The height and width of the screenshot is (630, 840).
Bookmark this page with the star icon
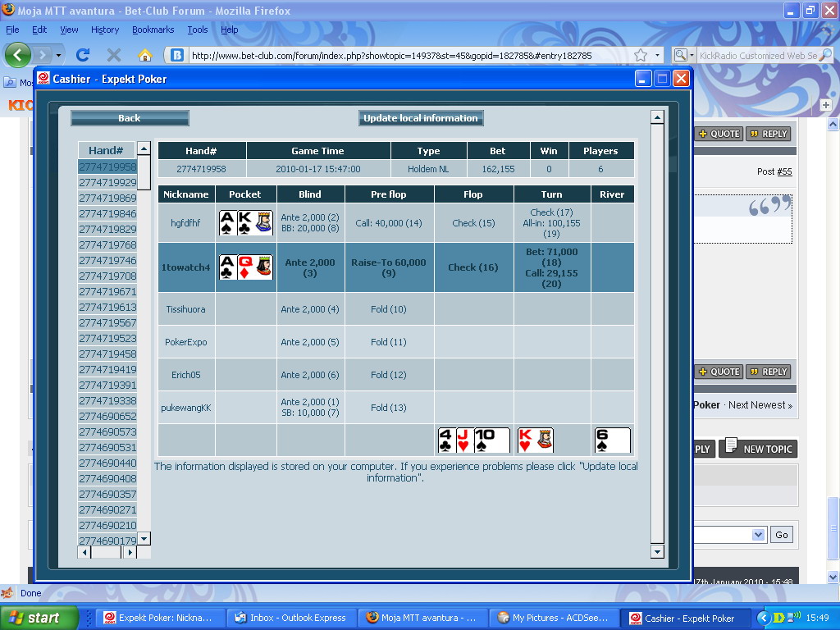[641, 55]
